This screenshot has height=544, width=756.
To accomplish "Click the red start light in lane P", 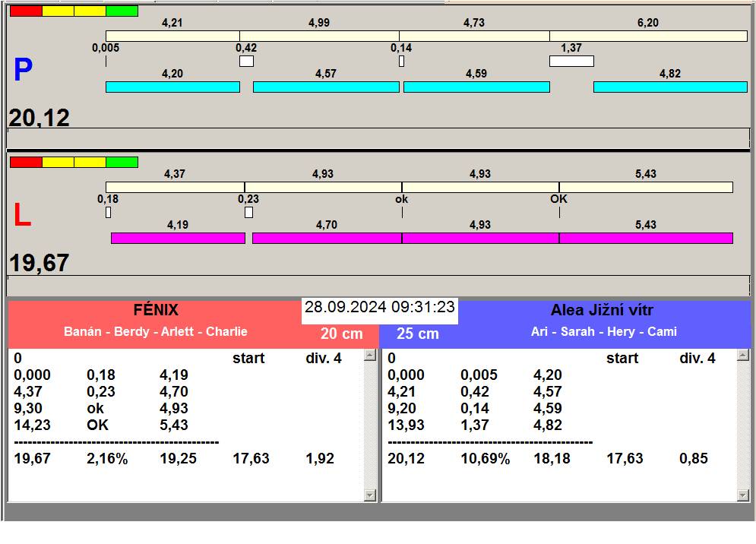I will coord(25,11).
